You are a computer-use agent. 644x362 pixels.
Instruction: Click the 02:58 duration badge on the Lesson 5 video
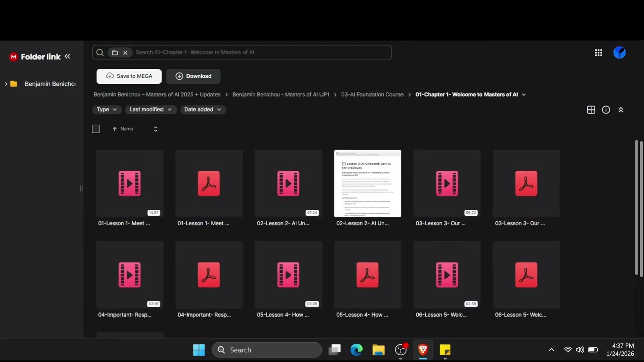tap(471, 304)
